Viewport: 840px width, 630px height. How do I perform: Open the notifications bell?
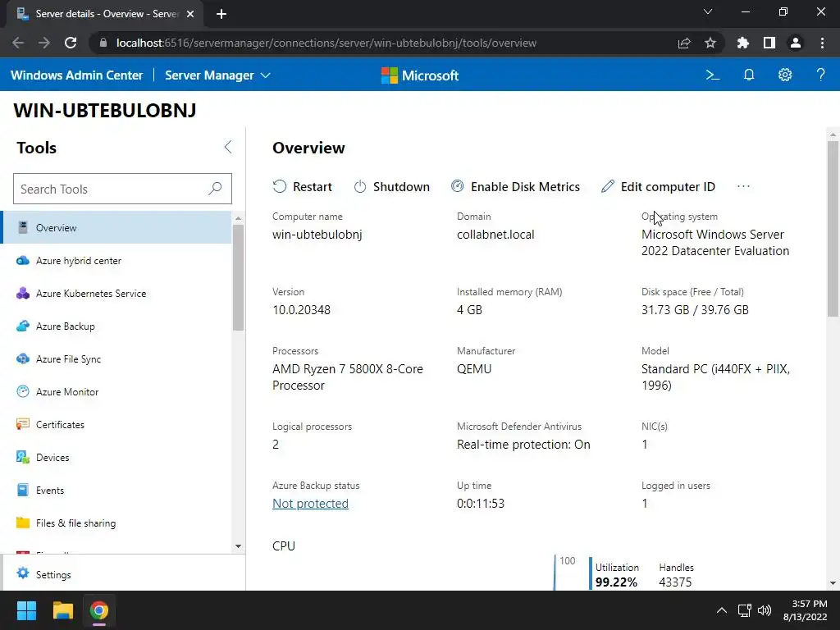(x=749, y=75)
